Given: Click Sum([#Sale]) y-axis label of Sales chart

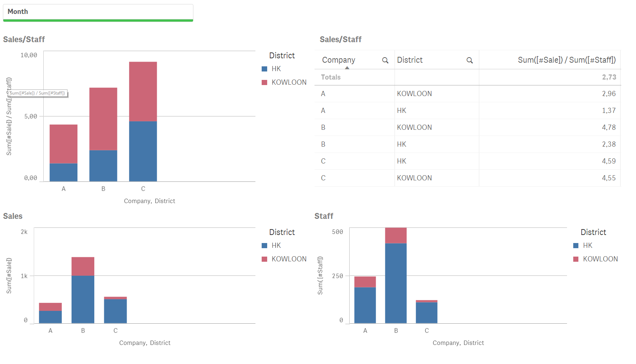Looking at the screenshot, I should tap(9, 276).
